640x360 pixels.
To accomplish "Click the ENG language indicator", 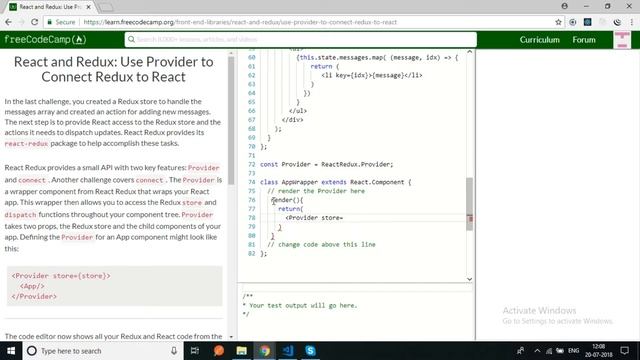I will point(573,351).
